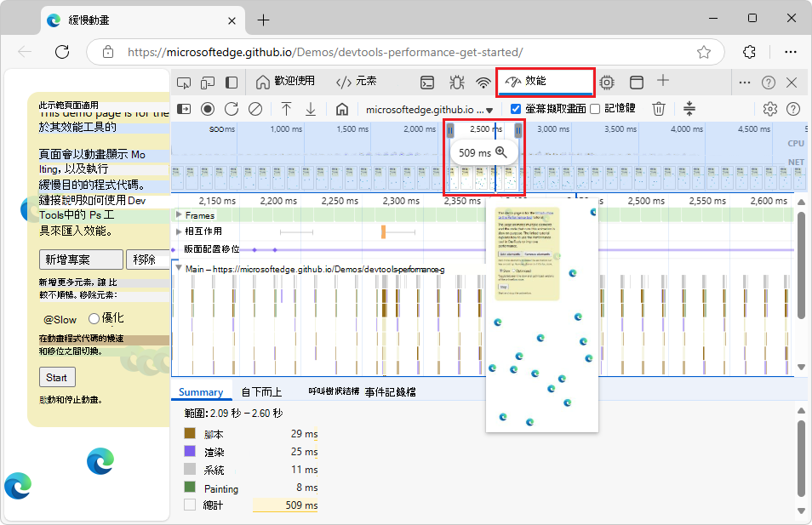Image resolution: width=812 pixels, height=525 pixels.
Task: Select the 優化 radio button
Action: coord(94,318)
